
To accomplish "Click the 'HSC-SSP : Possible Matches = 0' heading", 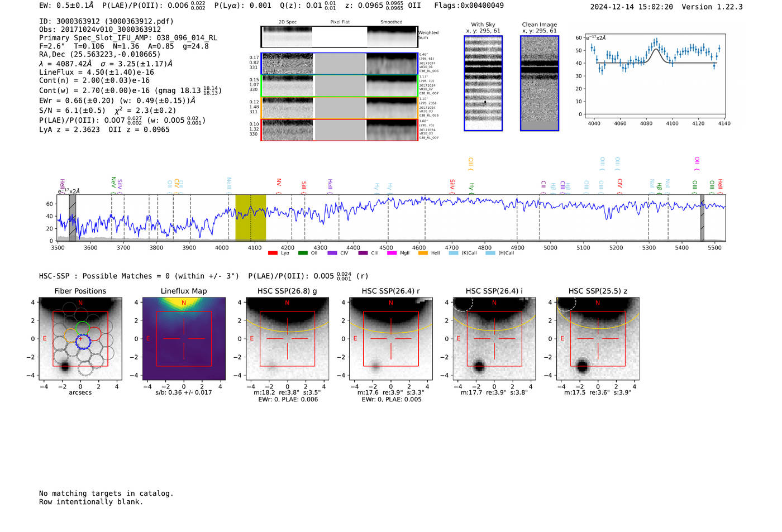I will pos(104,276).
